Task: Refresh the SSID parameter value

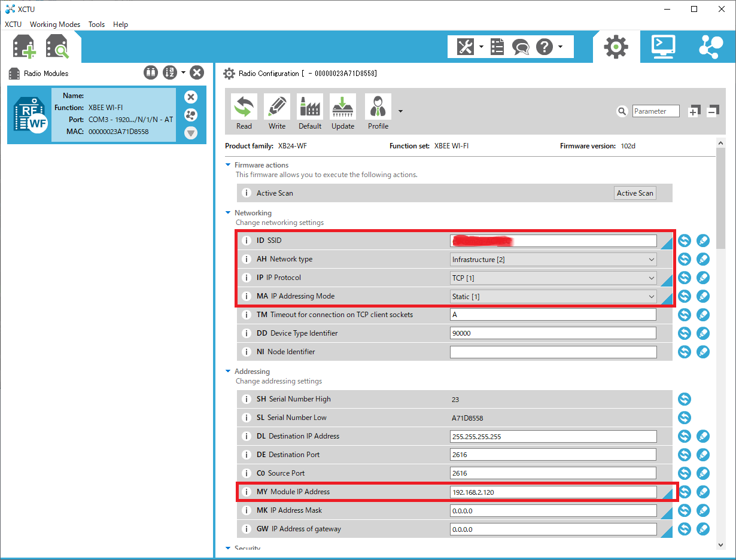Action: click(685, 241)
